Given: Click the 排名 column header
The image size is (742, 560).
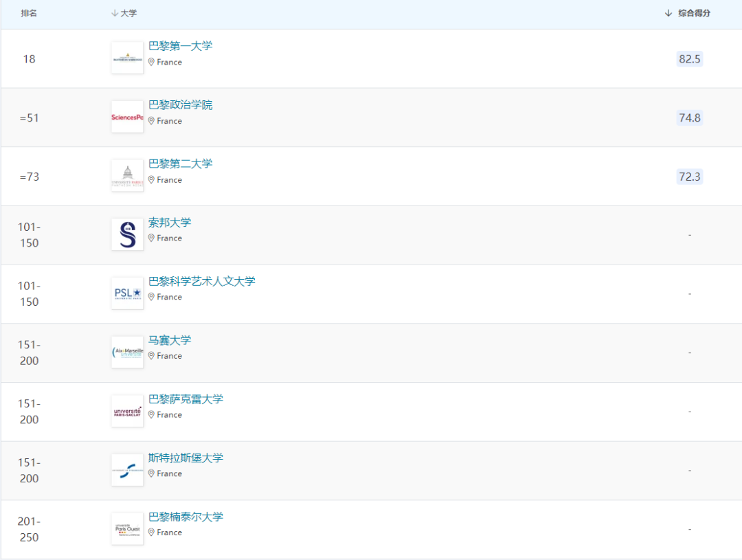Looking at the screenshot, I should 29,12.
